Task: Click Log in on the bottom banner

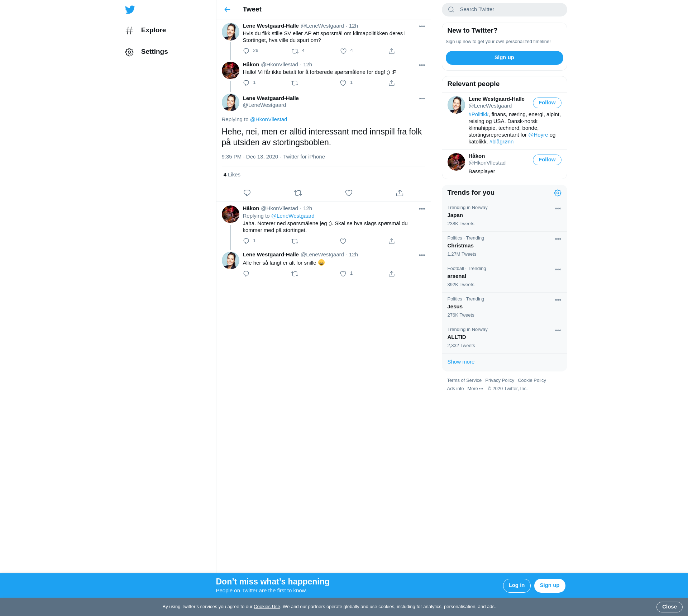Action: point(516,586)
